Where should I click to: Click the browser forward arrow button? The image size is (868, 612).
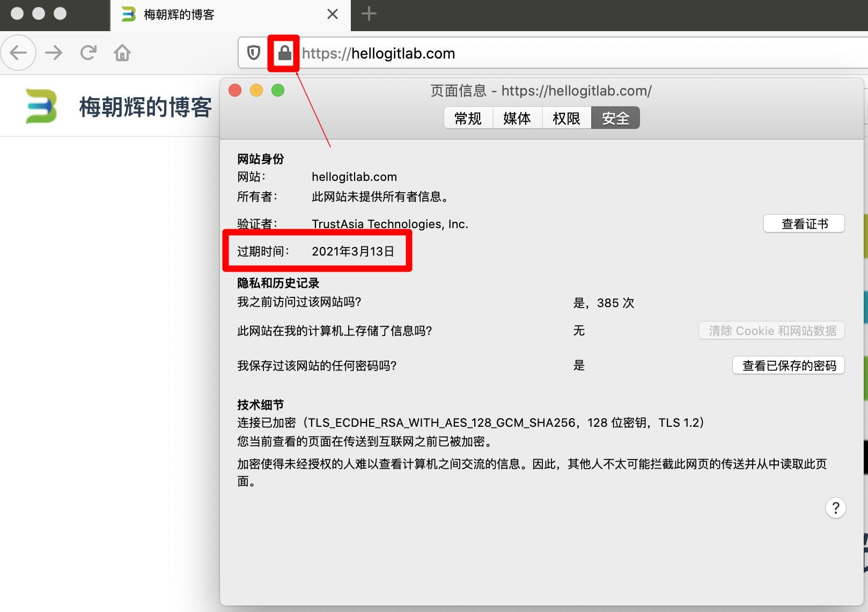coord(54,53)
